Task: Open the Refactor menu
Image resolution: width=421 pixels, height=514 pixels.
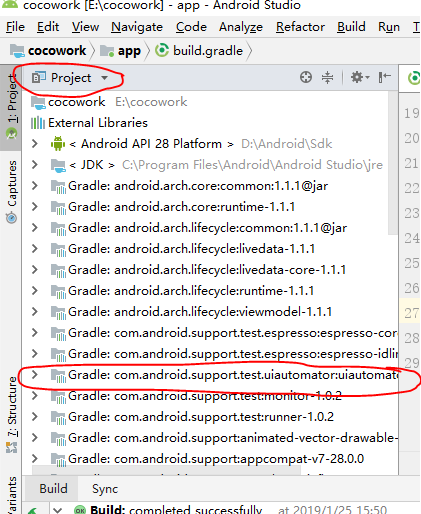Action: [300, 27]
